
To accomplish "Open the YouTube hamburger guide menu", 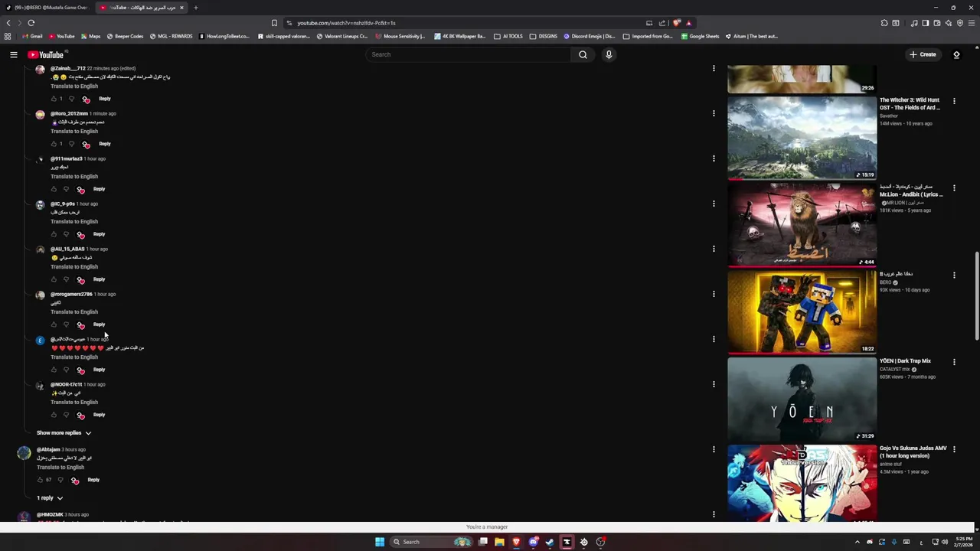I will click(13, 54).
